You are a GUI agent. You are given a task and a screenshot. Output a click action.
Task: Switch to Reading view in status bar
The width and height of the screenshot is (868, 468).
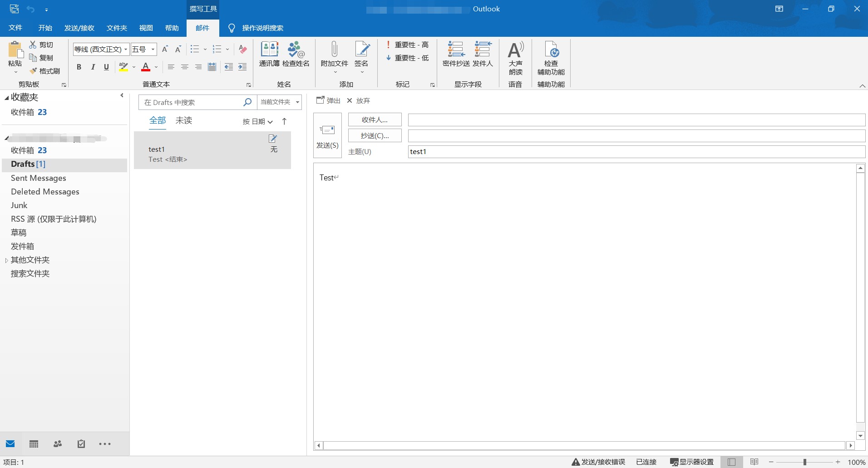[x=754, y=462]
